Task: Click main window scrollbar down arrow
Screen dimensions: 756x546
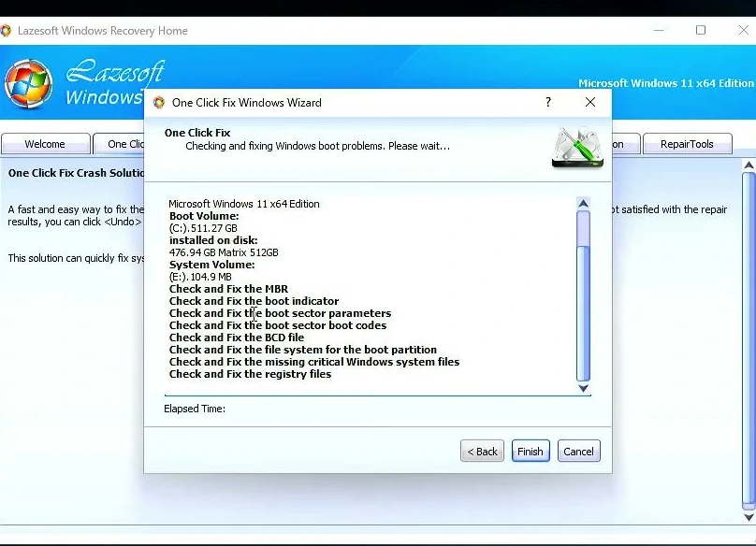Action: pyautogui.click(x=749, y=517)
